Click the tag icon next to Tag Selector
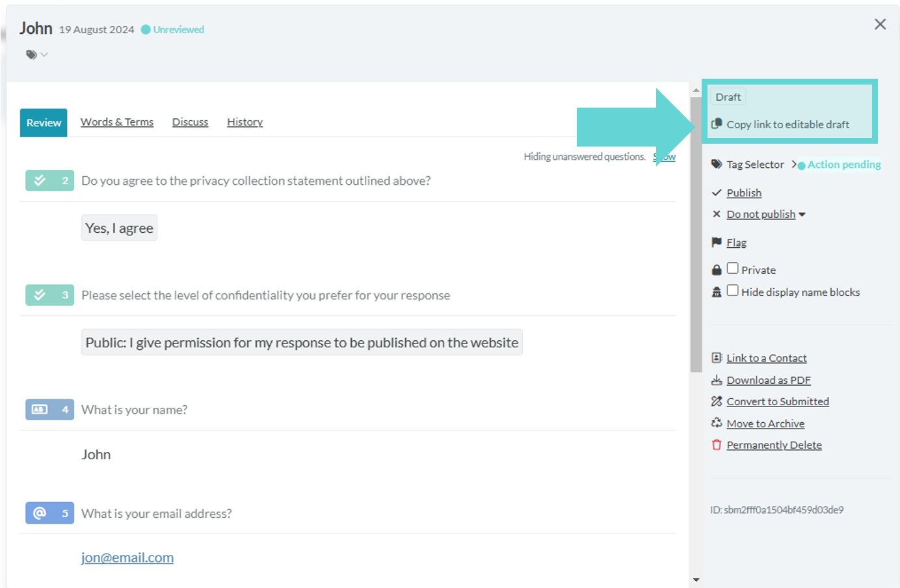Screen dimensions: 900x588 click(x=717, y=164)
